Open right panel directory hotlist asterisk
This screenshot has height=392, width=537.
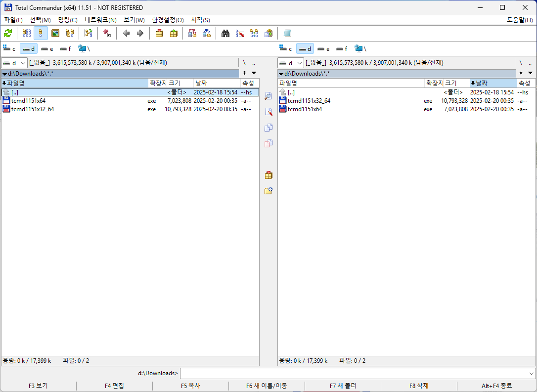(521, 73)
